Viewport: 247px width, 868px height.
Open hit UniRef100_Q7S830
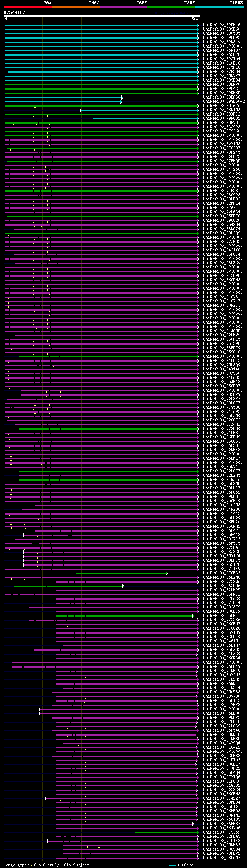222,428
